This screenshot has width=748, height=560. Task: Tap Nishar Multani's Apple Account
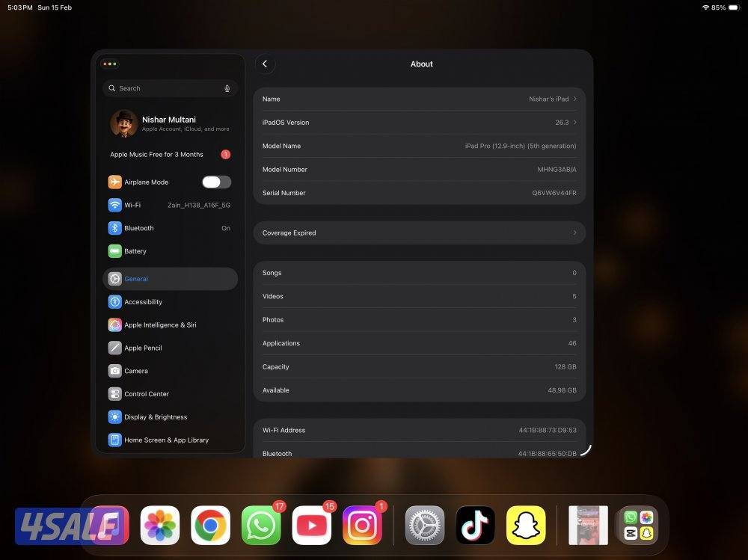pos(170,123)
